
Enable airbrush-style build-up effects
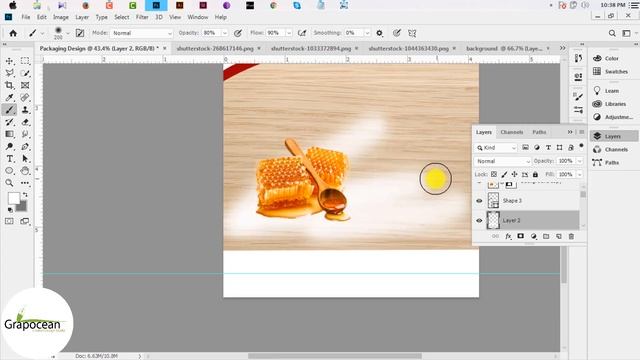pyautogui.click(x=302, y=33)
